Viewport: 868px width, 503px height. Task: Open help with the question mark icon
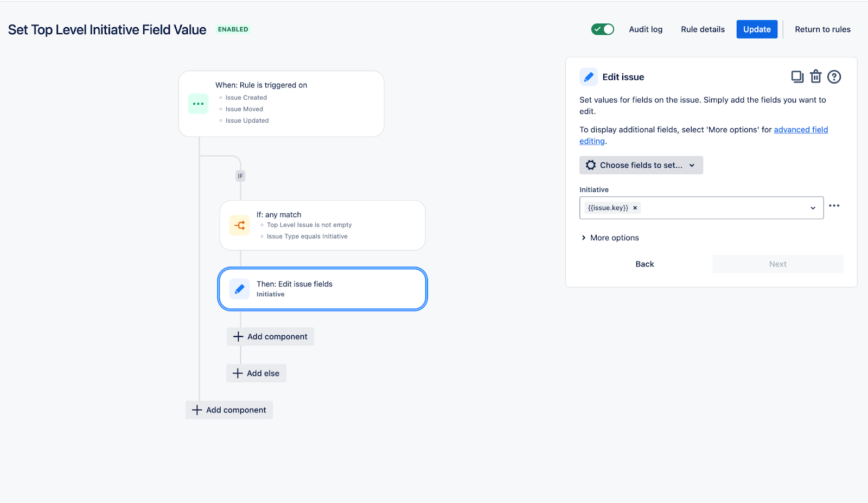[x=834, y=77]
